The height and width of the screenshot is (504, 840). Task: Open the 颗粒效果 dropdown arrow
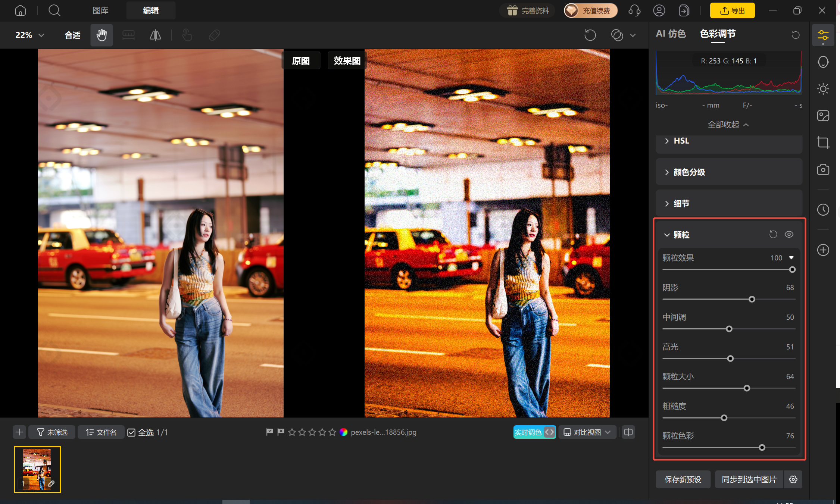click(791, 258)
